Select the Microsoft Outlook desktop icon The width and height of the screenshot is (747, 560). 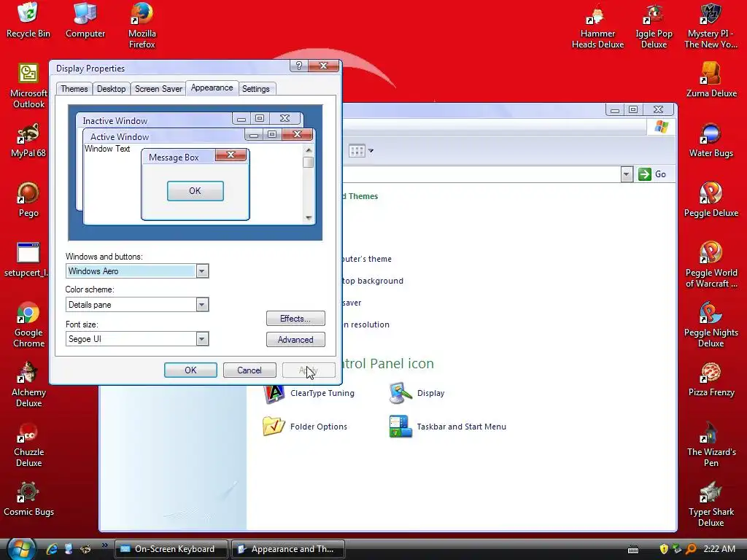(x=28, y=86)
